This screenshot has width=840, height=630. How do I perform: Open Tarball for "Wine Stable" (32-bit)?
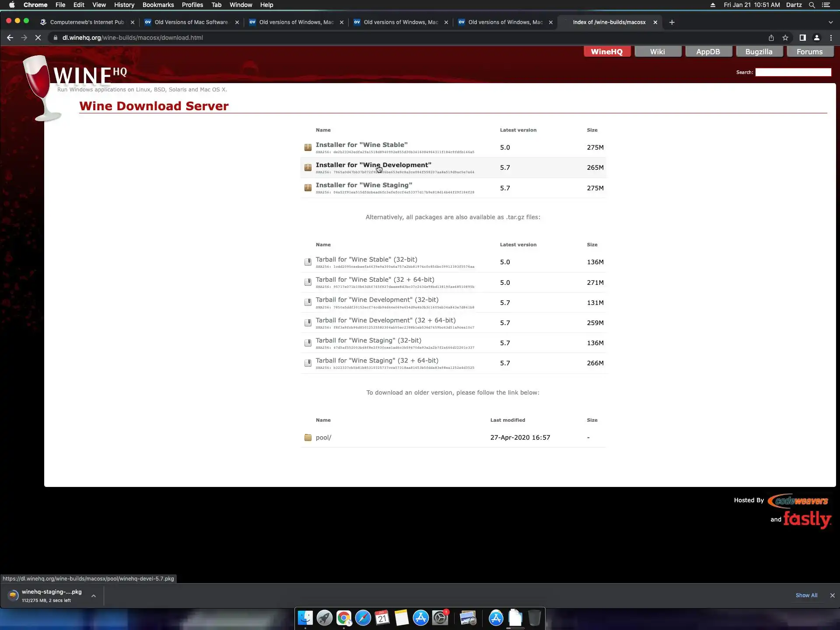point(366,259)
